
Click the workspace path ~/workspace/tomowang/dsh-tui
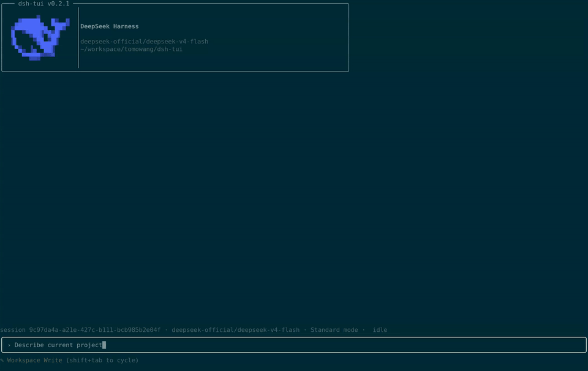[x=131, y=49]
